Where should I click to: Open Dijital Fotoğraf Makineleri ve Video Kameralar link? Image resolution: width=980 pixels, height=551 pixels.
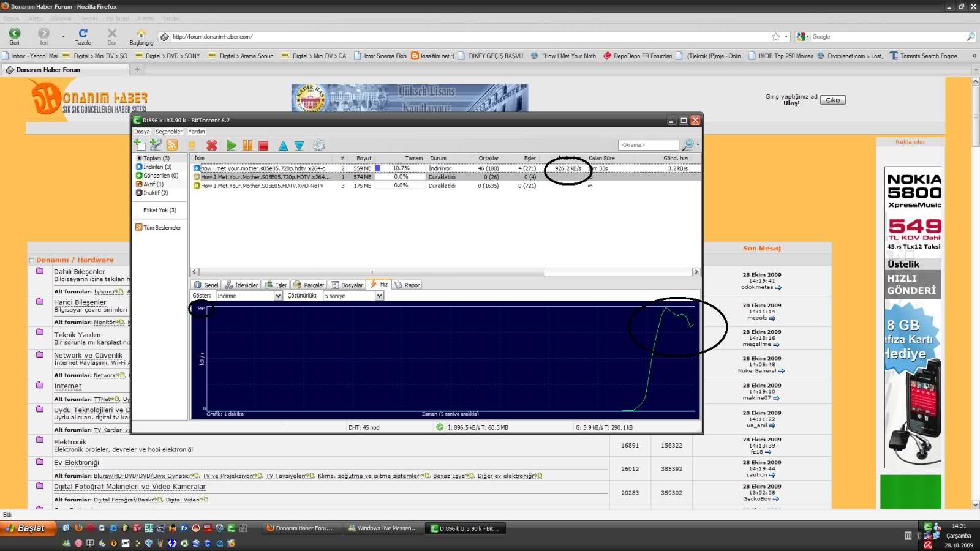pos(130,487)
